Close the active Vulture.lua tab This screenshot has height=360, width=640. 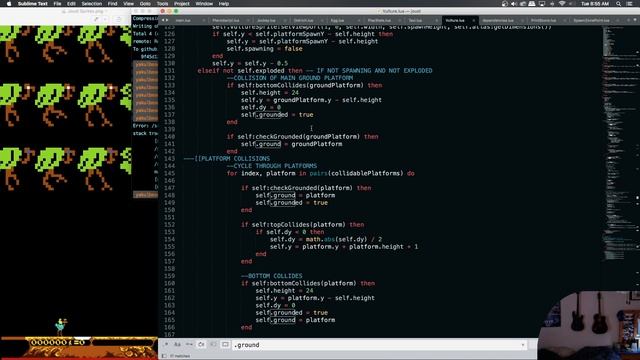pyautogui.click(x=473, y=20)
